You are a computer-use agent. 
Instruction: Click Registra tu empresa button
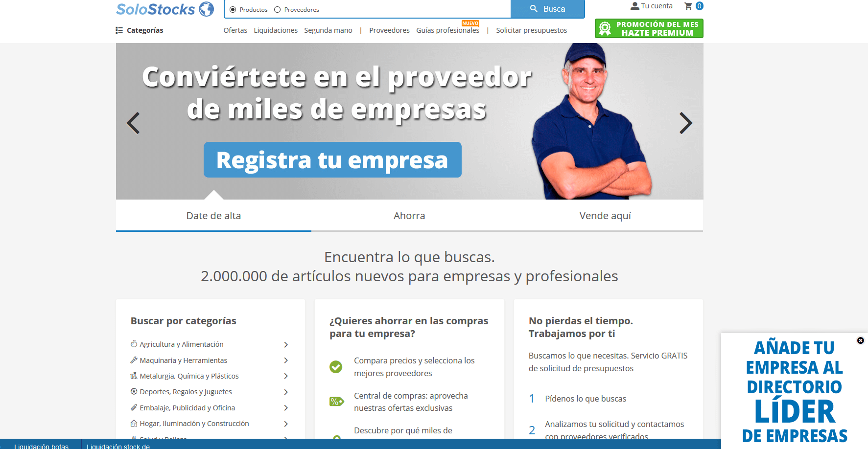point(332,160)
